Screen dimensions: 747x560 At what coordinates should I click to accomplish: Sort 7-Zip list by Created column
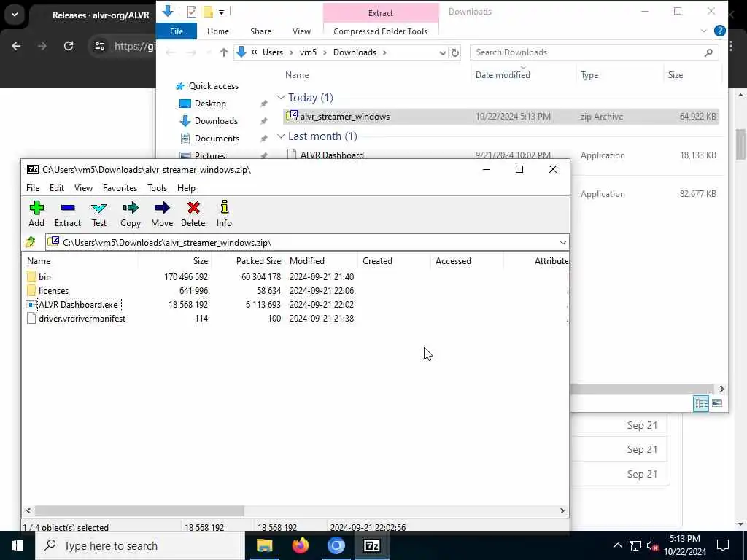[394, 261]
